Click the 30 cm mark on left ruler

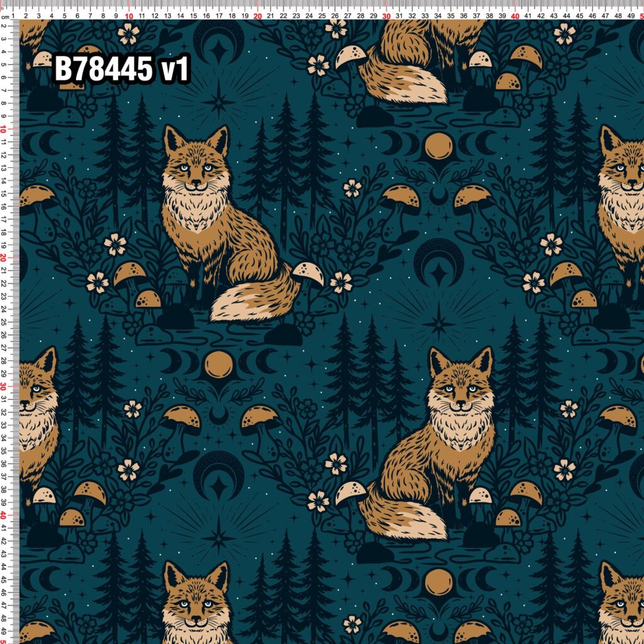3,387
